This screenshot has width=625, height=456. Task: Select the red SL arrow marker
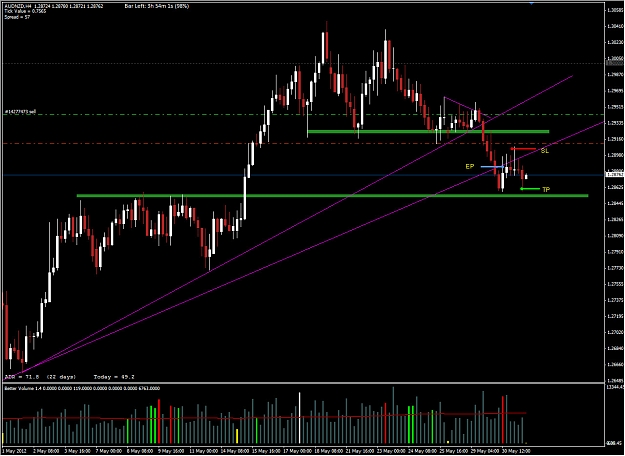pyautogui.click(x=523, y=149)
